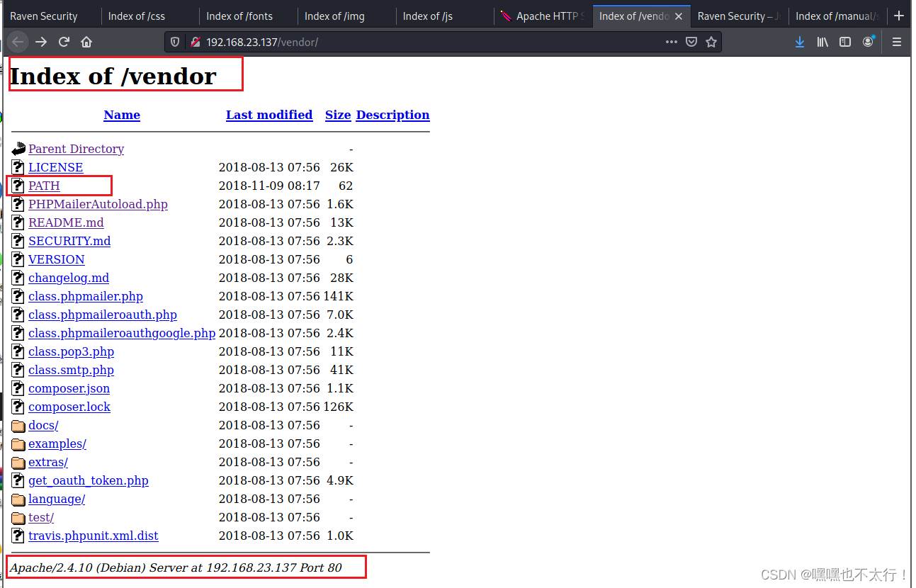Click the address bar URL field

pyautogui.click(x=432, y=43)
